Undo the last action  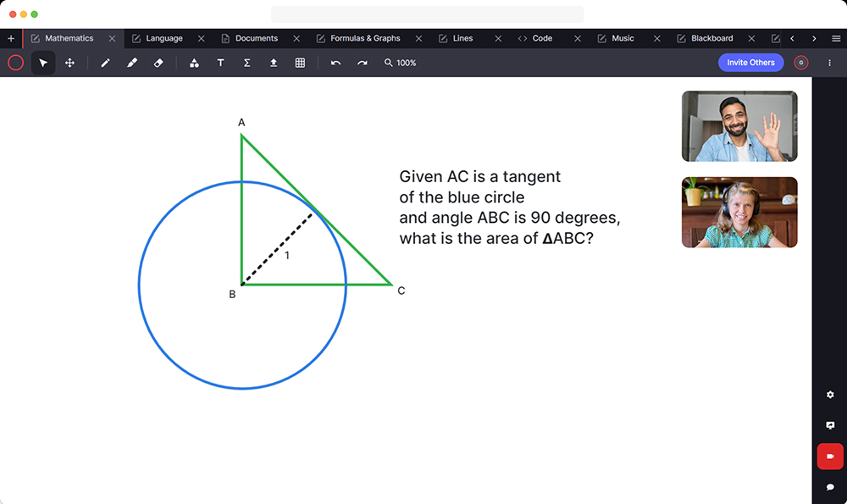[x=335, y=63]
